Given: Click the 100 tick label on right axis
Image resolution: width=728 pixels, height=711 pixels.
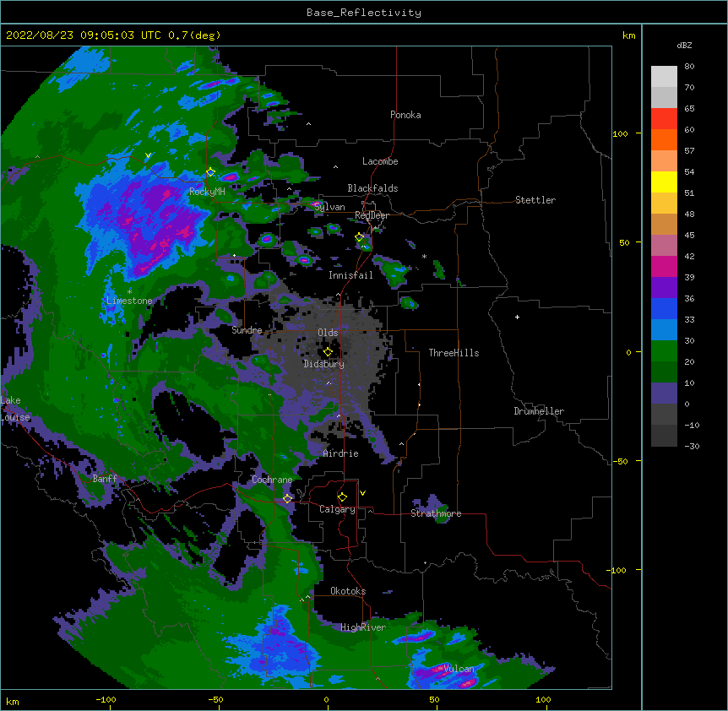Looking at the screenshot, I should [x=620, y=133].
